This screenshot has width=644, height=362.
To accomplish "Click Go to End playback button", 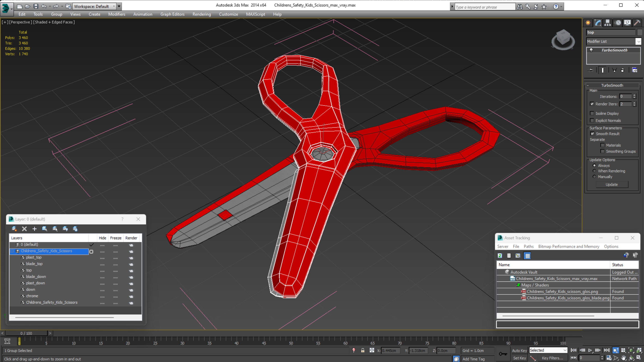I will (x=607, y=350).
